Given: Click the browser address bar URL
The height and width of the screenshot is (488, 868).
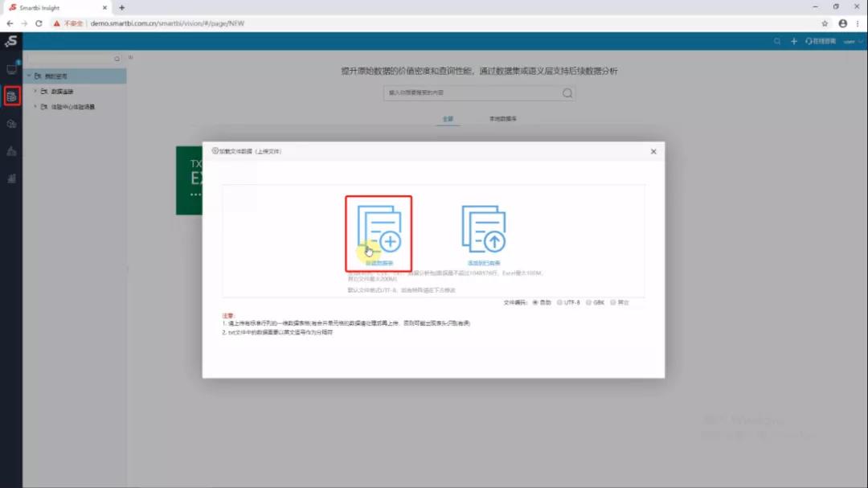Looking at the screenshot, I should pyautogui.click(x=167, y=23).
